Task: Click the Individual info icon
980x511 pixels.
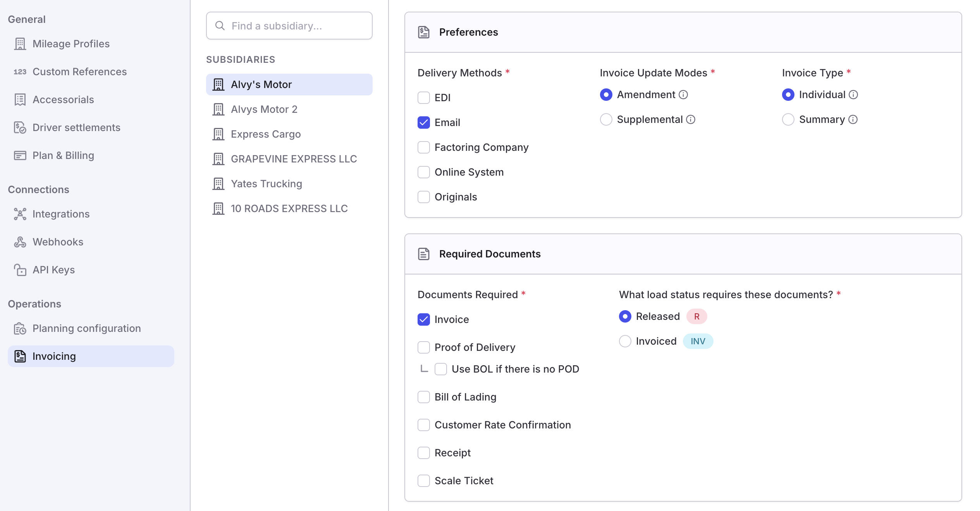Action: (853, 95)
